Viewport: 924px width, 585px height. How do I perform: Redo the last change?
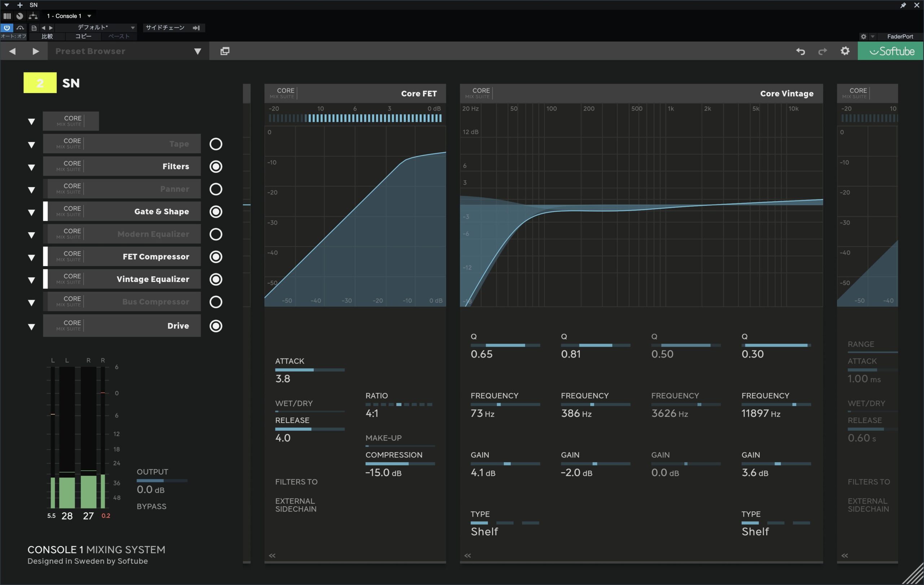pos(822,51)
